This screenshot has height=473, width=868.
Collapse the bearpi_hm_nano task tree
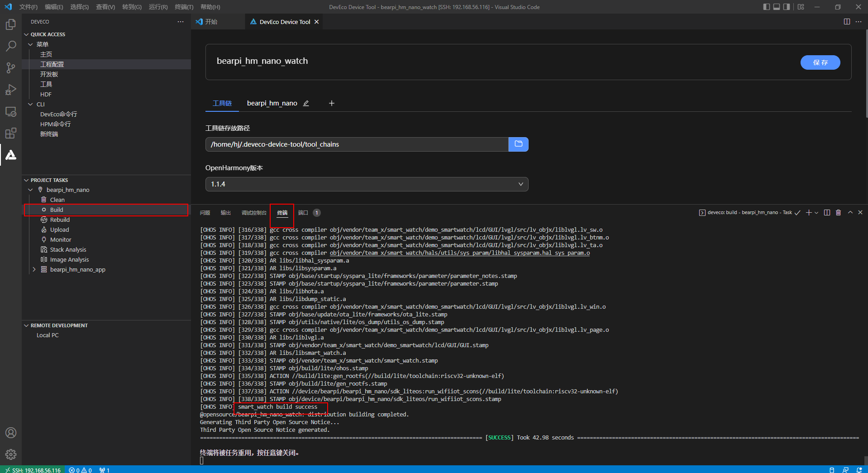tap(30, 190)
